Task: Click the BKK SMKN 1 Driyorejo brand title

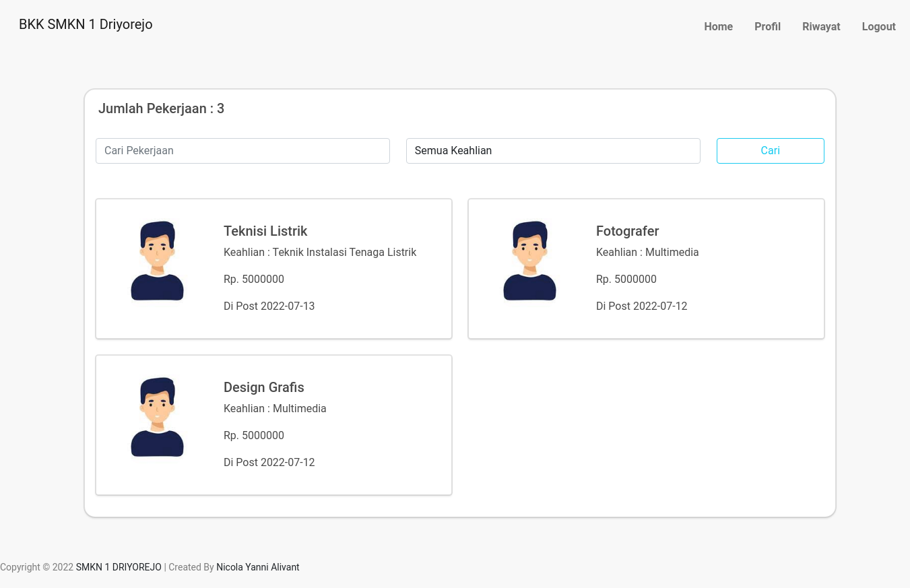Action: pos(86,25)
